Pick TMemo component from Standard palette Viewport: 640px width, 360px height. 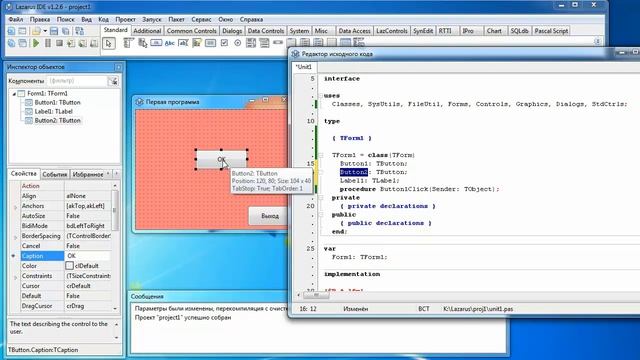[x=197, y=42]
